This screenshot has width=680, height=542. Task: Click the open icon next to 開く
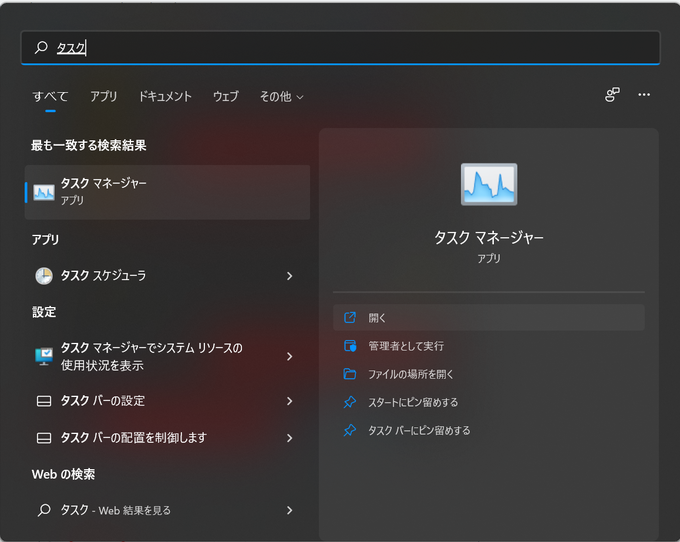point(350,317)
